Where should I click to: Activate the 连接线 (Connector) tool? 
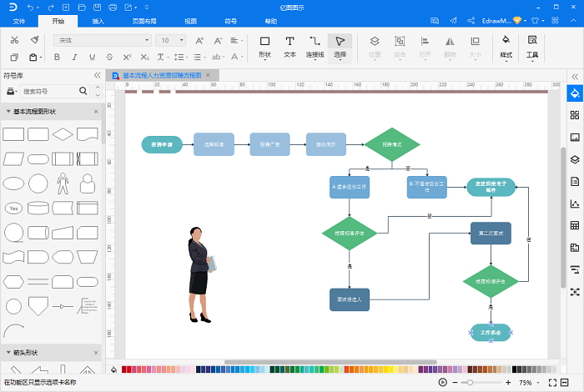[x=315, y=46]
